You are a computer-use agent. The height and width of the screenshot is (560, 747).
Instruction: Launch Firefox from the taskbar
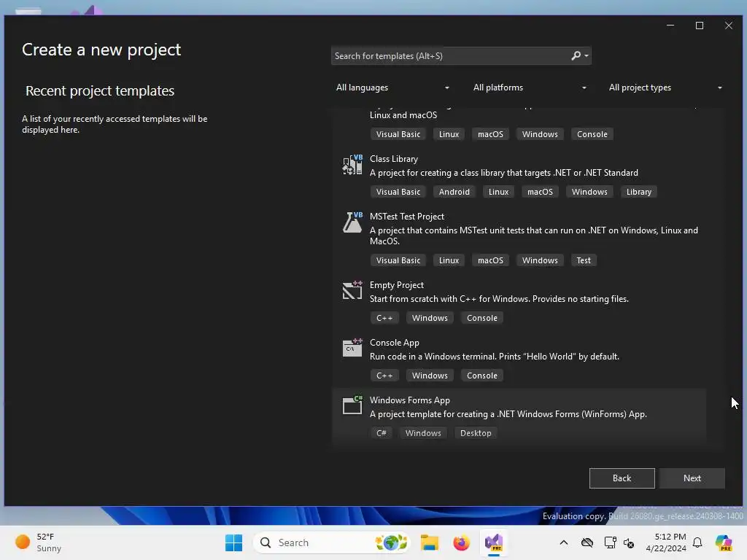pyautogui.click(x=461, y=542)
